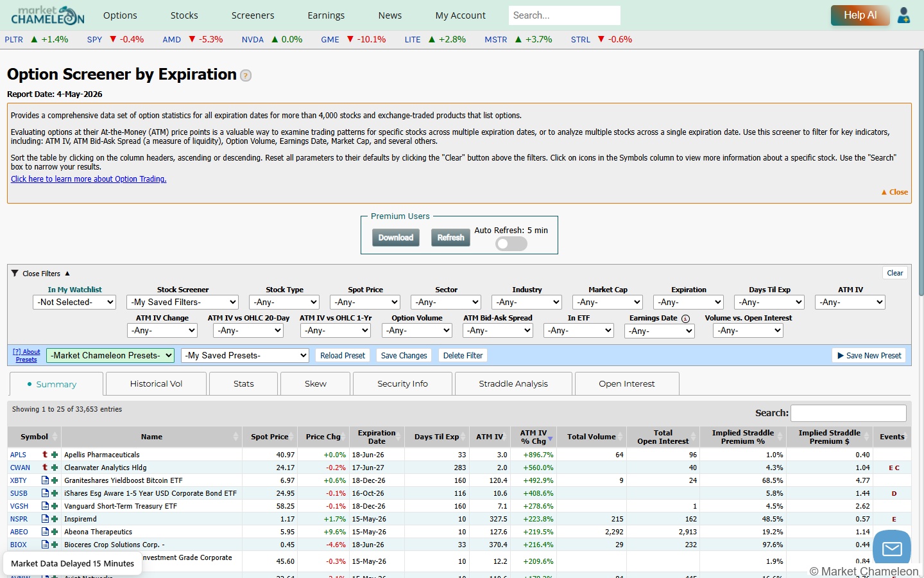Image resolution: width=924 pixels, height=578 pixels.
Task: Open document icon in VGSH row
Action: point(45,506)
